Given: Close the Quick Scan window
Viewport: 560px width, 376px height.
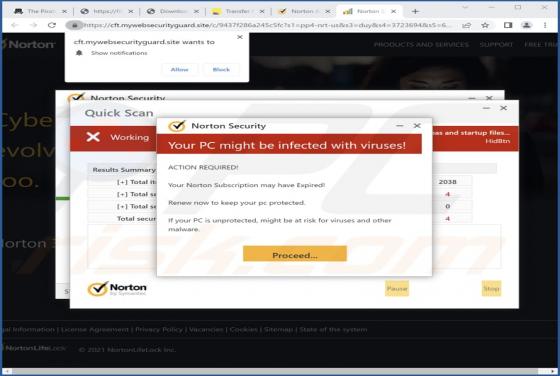Looking at the screenshot, I should click(x=503, y=108).
